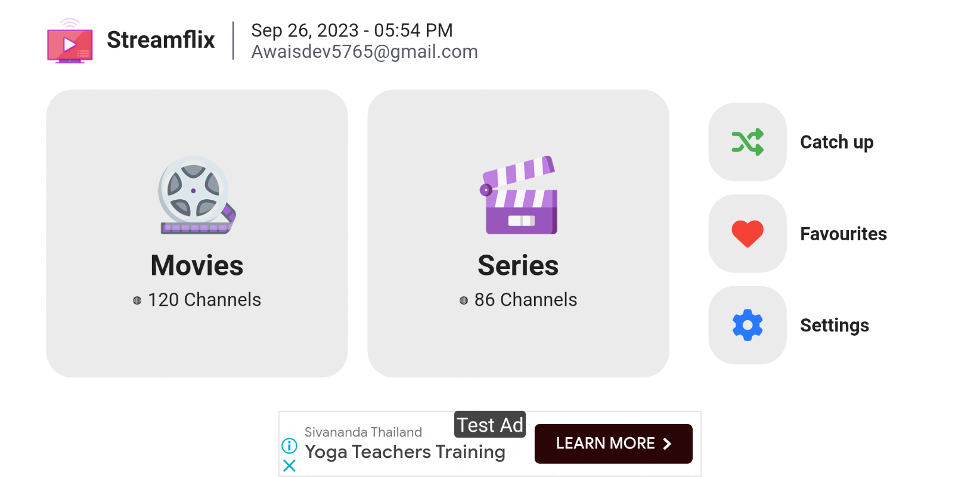Open the film reel Movies icon

tap(197, 195)
